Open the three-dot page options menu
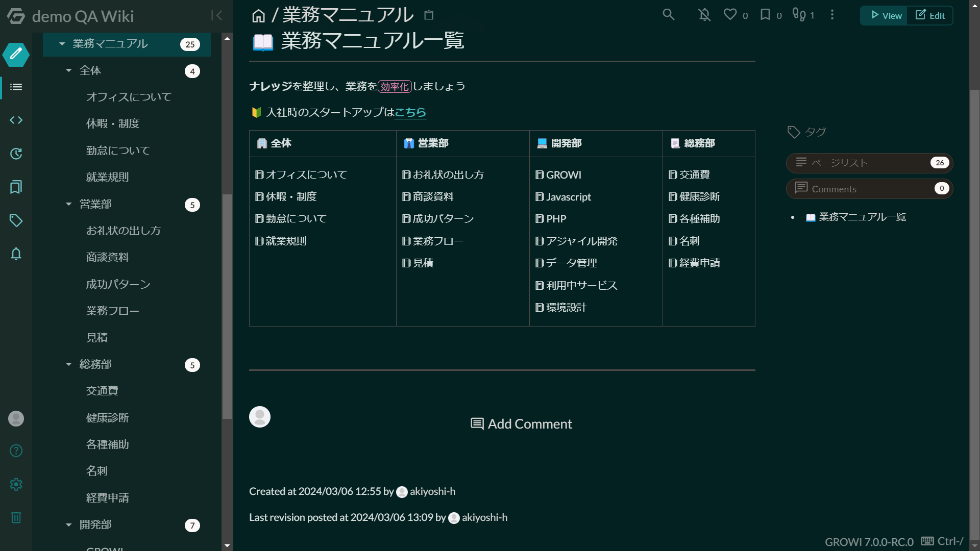Image resolution: width=980 pixels, height=551 pixels. (832, 15)
